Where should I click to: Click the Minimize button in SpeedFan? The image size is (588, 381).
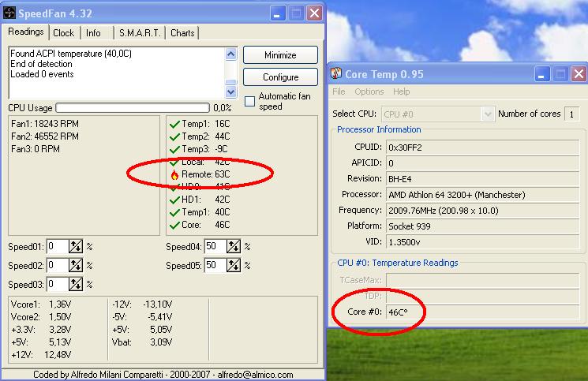(x=280, y=55)
